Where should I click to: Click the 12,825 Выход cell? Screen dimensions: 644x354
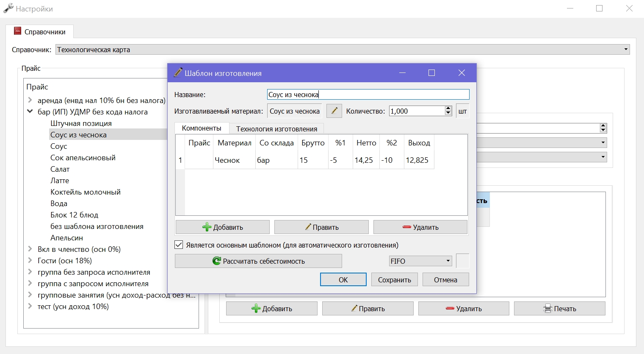tap(419, 160)
